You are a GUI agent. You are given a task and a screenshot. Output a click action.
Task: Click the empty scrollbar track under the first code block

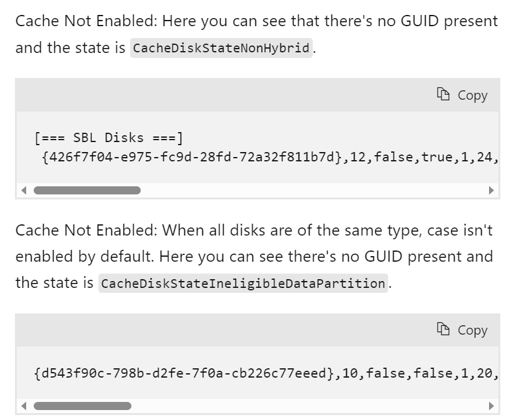312,191
